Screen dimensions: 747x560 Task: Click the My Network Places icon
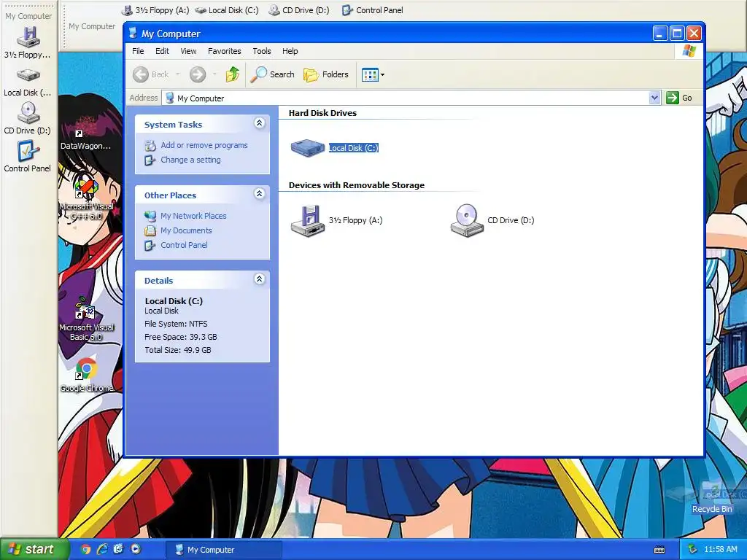[150, 216]
